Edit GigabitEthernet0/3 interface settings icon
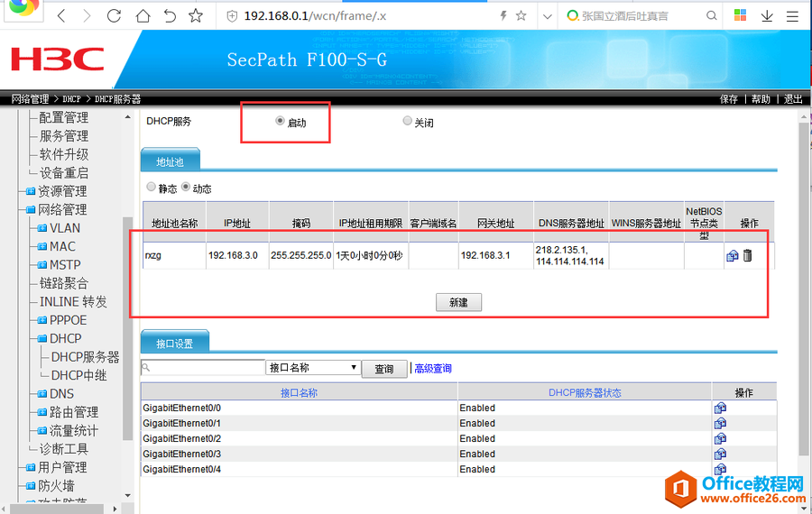Image resolution: width=812 pixels, height=514 pixels. pos(720,454)
